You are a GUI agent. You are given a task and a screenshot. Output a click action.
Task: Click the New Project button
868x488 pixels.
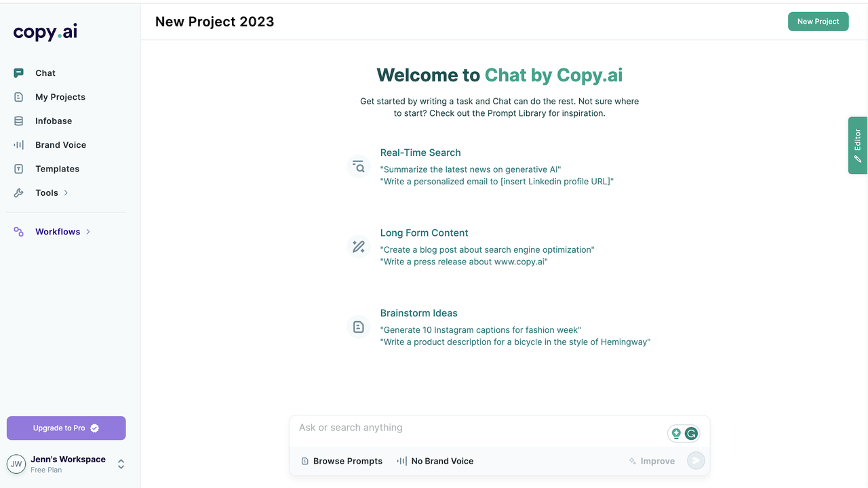(818, 22)
